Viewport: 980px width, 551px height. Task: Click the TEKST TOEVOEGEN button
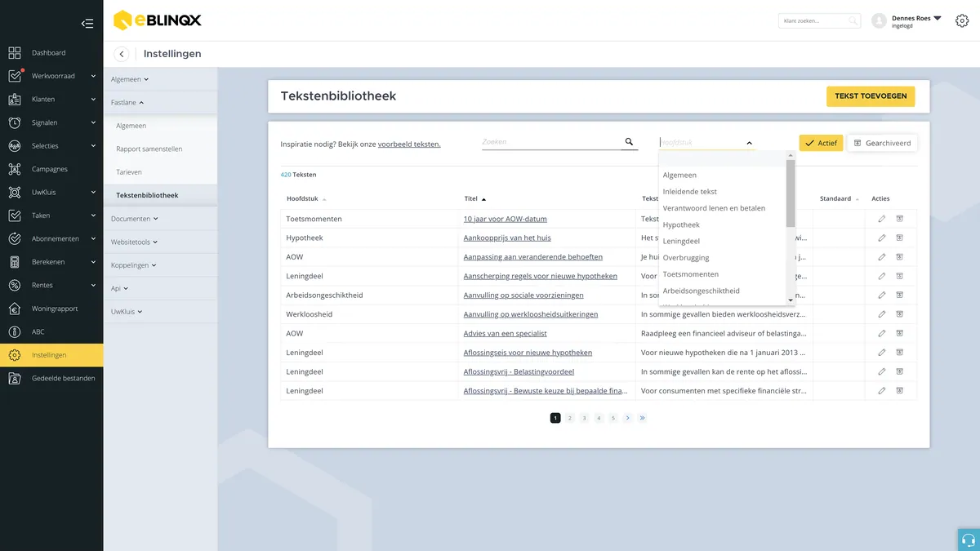click(x=871, y=96)
